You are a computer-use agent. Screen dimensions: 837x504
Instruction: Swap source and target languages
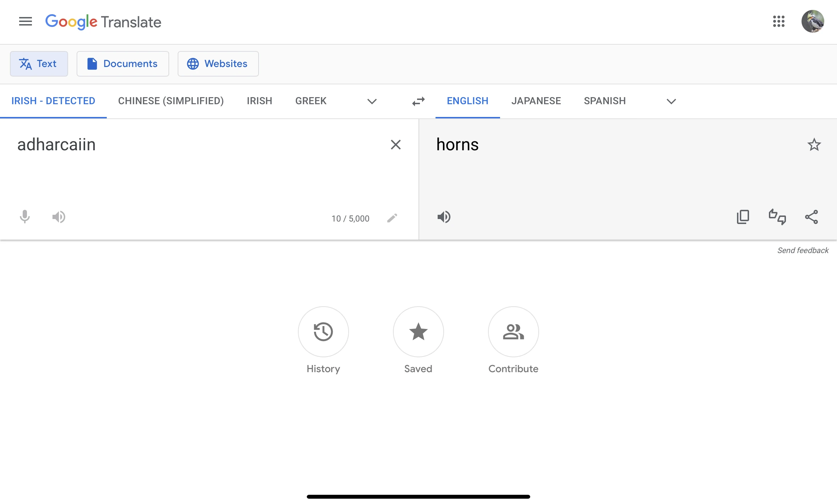(x=418, y=101)
